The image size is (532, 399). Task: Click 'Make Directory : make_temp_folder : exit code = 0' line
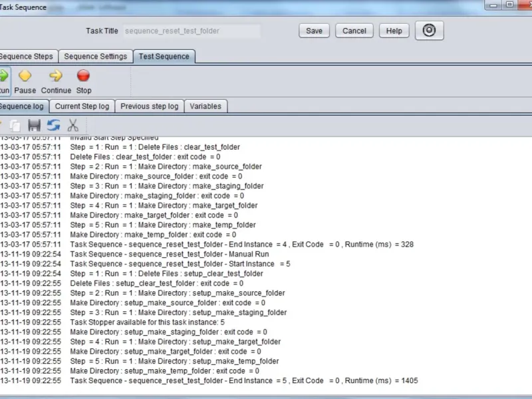(x=153, y=235)
